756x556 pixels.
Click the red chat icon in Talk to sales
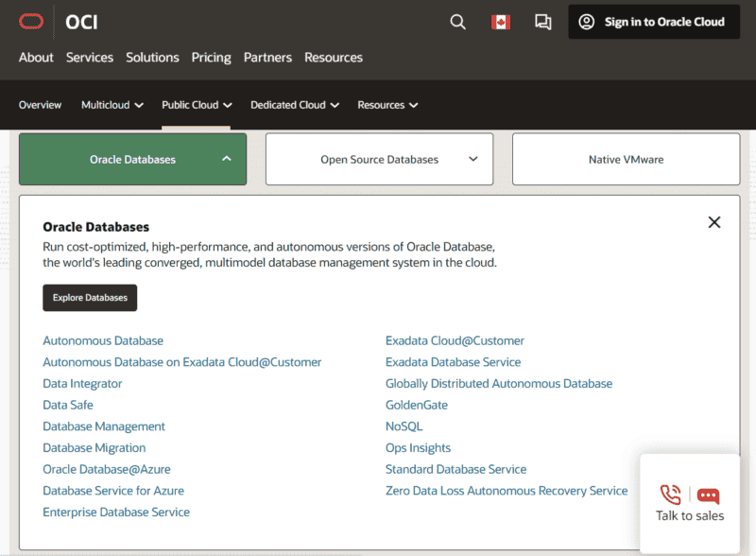[x=709, y=495]
